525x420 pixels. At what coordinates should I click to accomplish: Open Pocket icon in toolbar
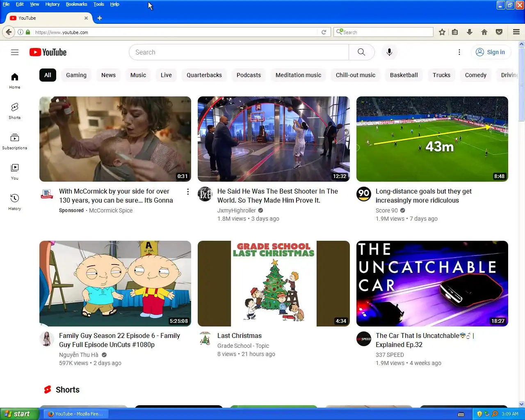(x=499, y=32)
